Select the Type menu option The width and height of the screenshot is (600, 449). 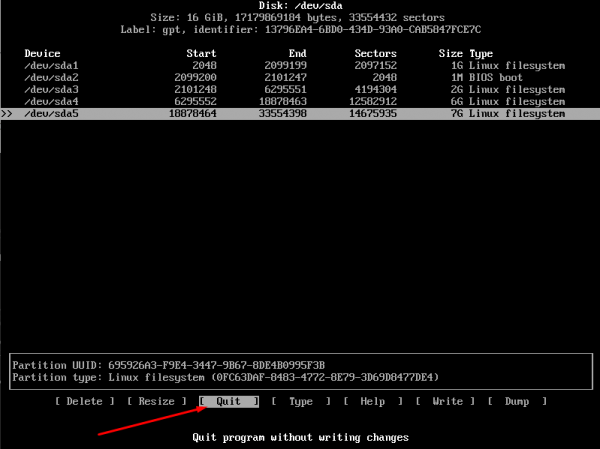pos(301,401)
